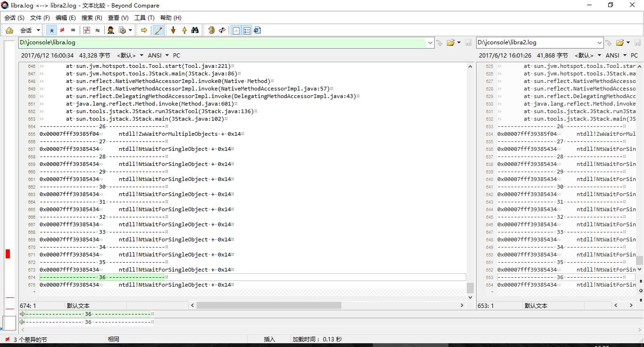The image size is (644, 347).
Task: Reload files with the two-arrow icon
Action: point(222,30)
